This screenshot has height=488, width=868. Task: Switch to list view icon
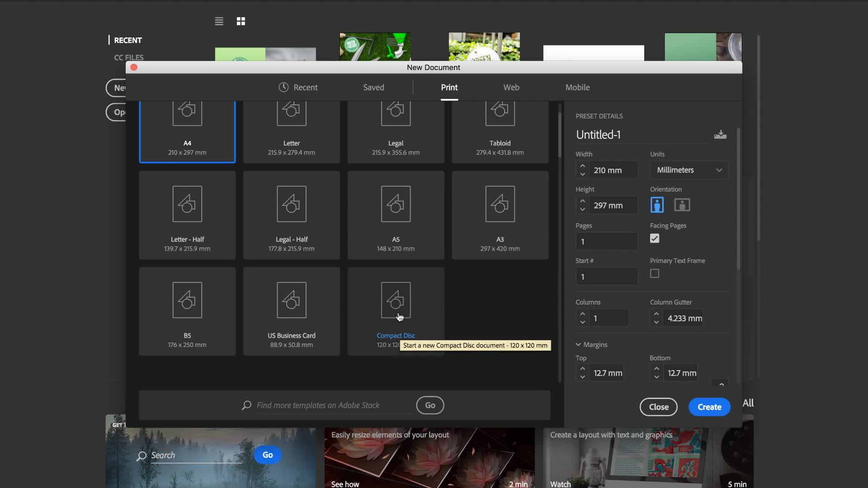(x=219, y=21)
